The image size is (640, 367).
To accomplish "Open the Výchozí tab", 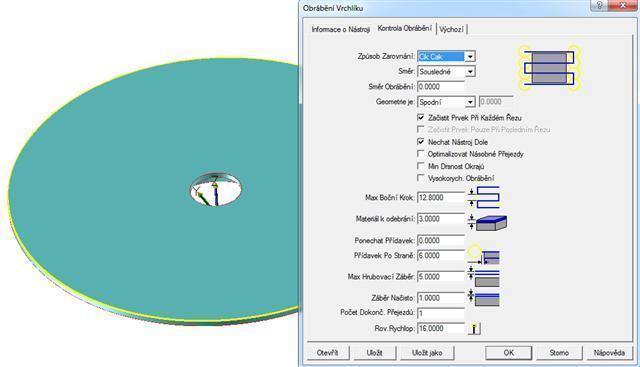I will (451, 29).
